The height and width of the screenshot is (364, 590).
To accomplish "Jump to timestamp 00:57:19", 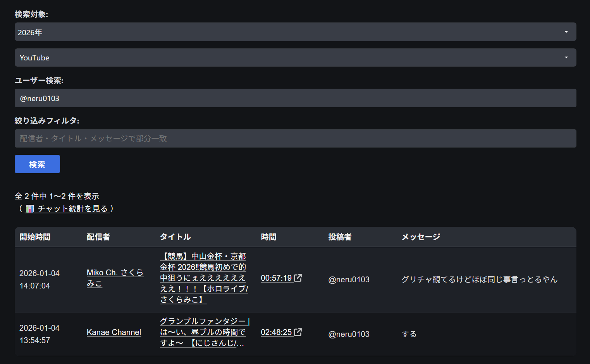I will click(x=276, y=278).
